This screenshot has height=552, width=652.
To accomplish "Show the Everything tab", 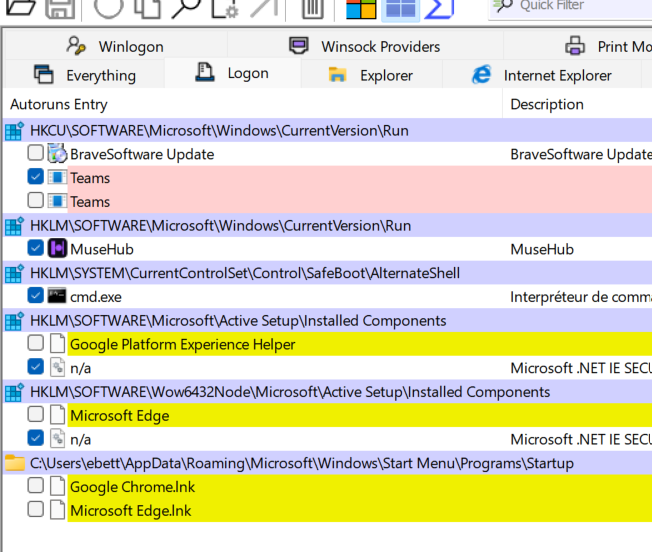I will click(x=84, y=75).
